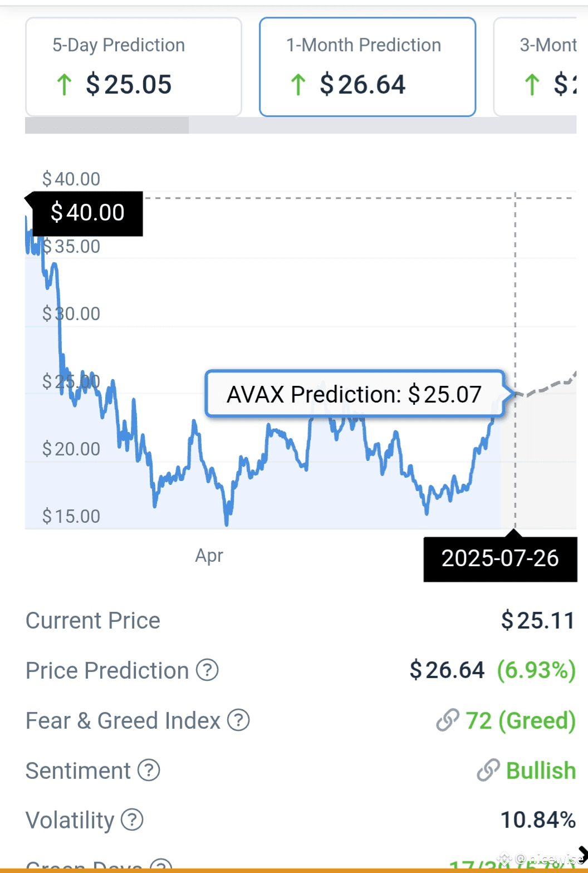Open the Bullish sentiment link

tap(541, 771)
